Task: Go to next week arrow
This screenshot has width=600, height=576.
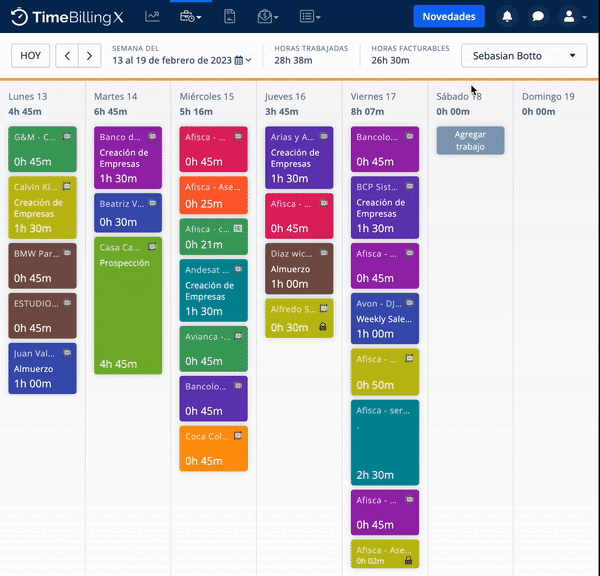Action: [x=90, y=56]
